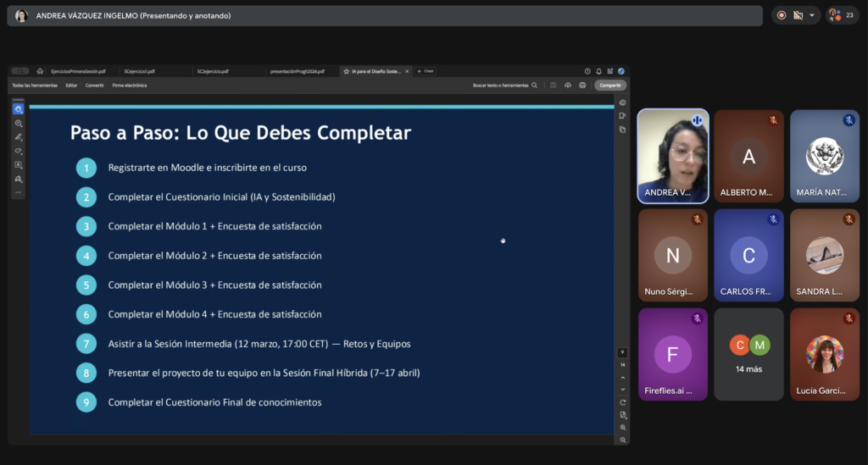Select the hand tool in Acrobat's left toolbar
The image size is (868, 465).
tap(18, 109)
